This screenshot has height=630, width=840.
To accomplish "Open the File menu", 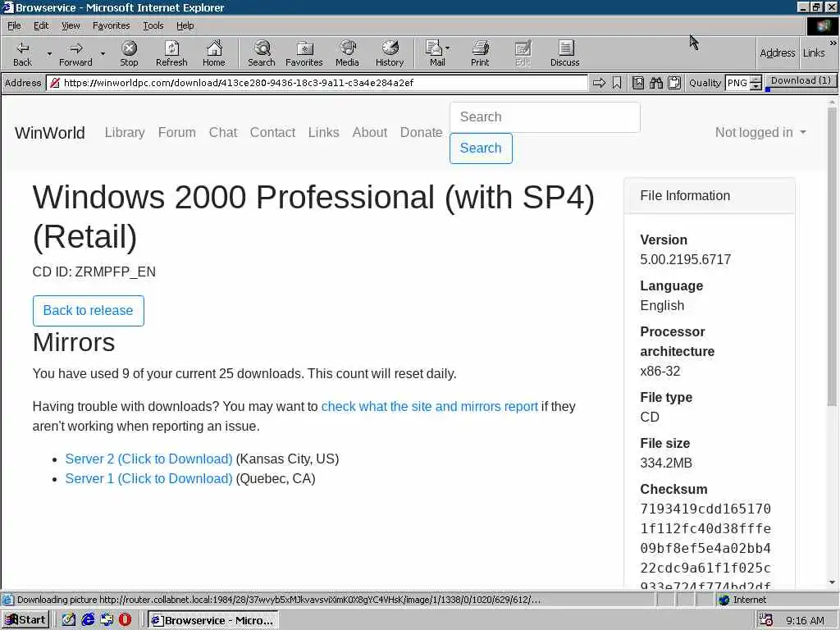I will (x=14, y=25).
